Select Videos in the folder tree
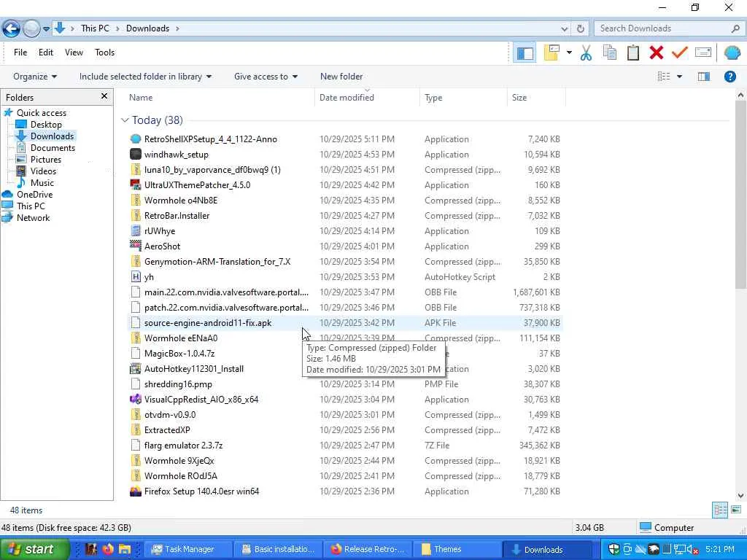747x560 pixels. point(43,171)
